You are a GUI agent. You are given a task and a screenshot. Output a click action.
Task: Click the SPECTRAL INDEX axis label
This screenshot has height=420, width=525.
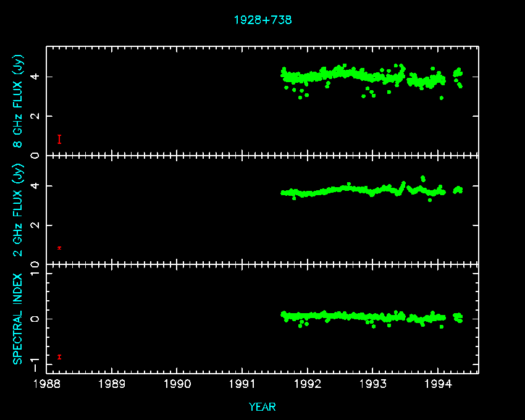19,319
